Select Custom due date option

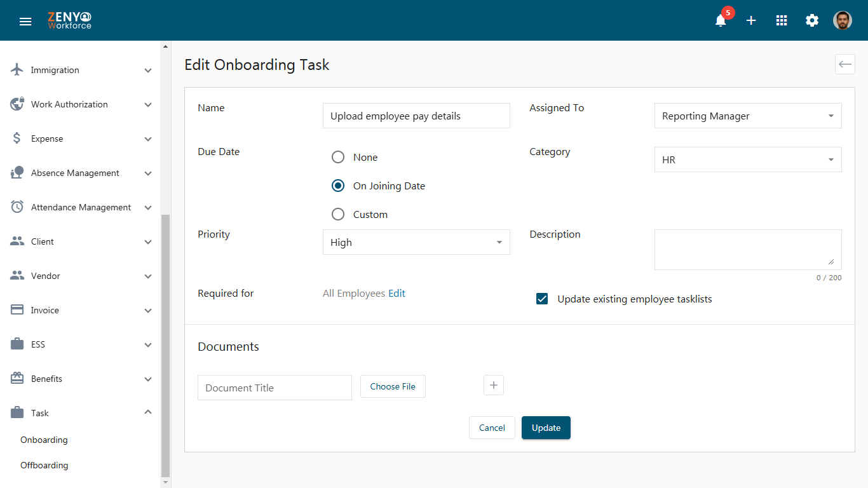tap(338, 214)
